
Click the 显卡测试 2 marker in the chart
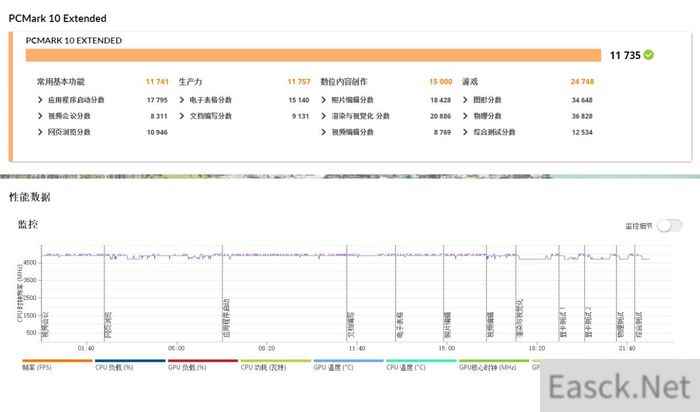click(588, 322)
